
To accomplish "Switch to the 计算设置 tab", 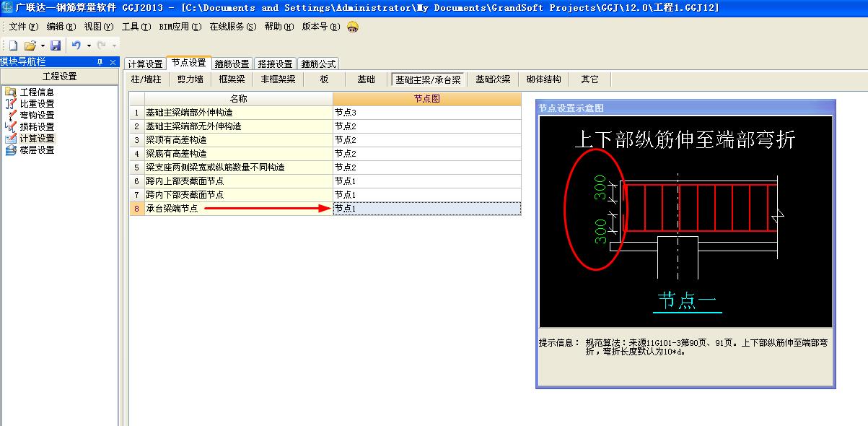I will point(145,64).
